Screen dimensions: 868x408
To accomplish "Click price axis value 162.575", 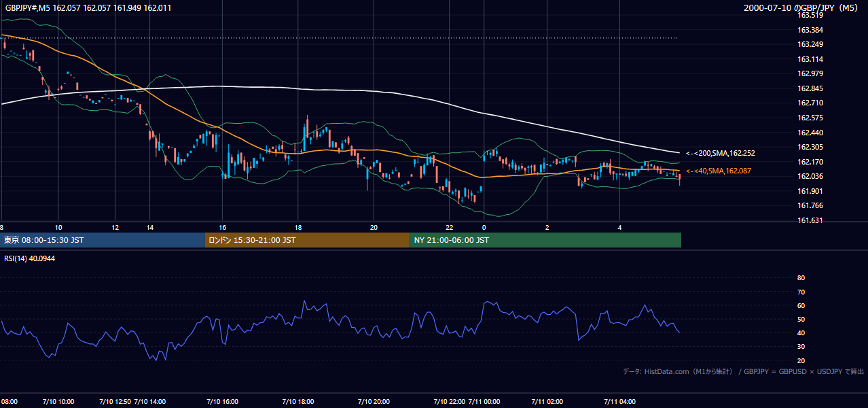I will (x=810, y=118).
